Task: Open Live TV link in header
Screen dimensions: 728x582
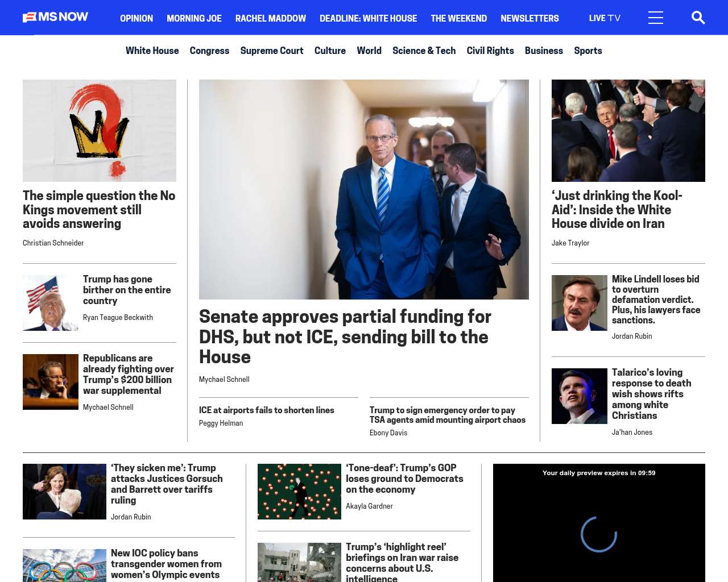Action: [x=605, y=18]
